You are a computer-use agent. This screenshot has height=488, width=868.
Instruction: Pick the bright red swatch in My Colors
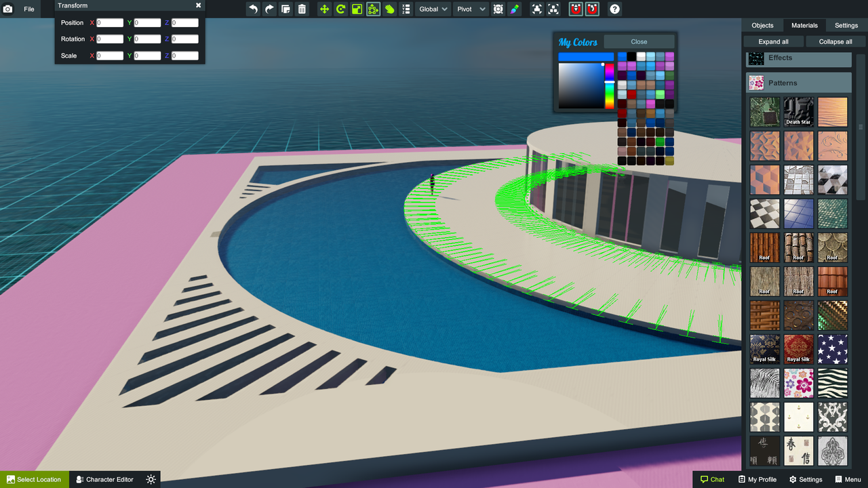631,95
